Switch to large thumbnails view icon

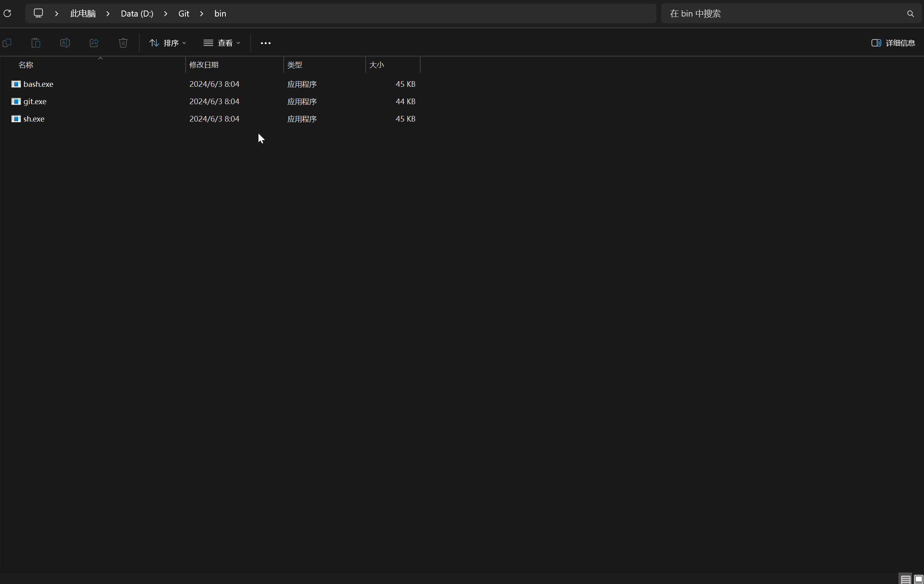point(918,580)
